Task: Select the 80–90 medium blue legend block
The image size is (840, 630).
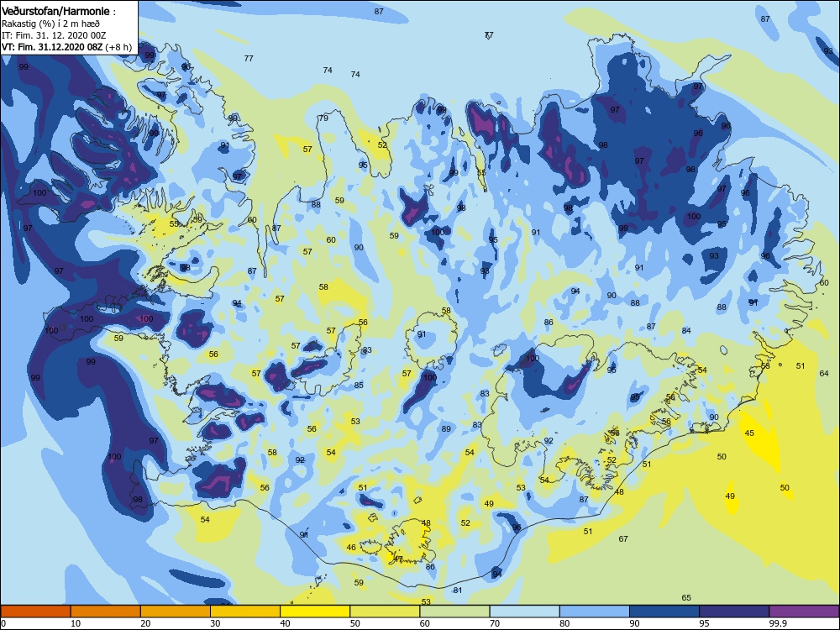Action: (x=595, y=612)
